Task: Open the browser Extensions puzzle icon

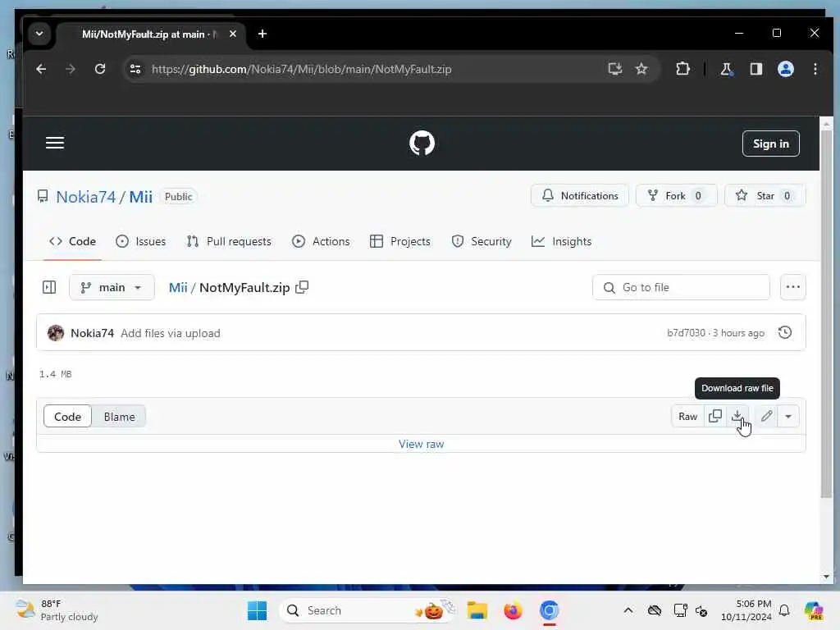Action: [682, 69]
